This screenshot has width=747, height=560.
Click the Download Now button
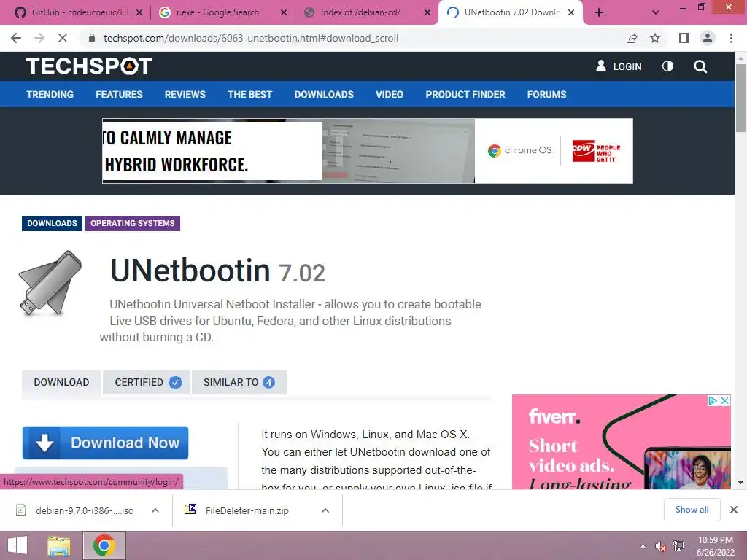click(x=105, y=443)
